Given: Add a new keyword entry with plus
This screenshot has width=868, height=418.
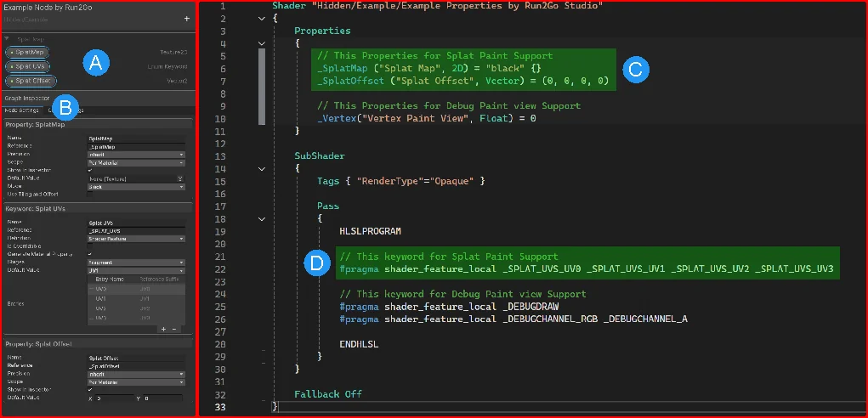Looking at the screenshot, I should pyautogui.click(x=163, y=329).
